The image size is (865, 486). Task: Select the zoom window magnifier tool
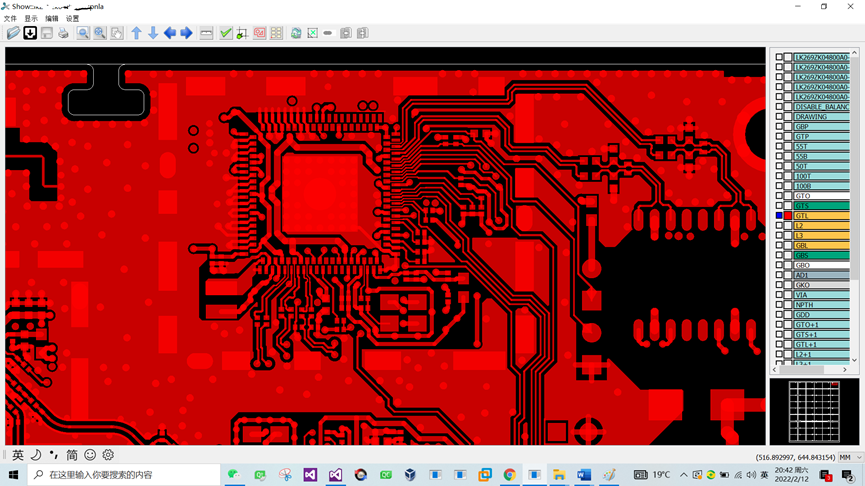(x=83, y=33)
